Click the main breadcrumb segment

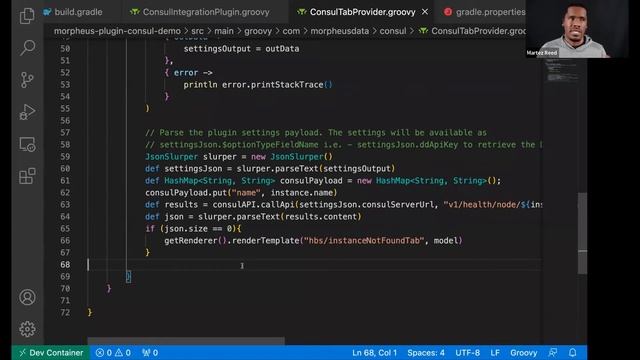pos(224,31)
